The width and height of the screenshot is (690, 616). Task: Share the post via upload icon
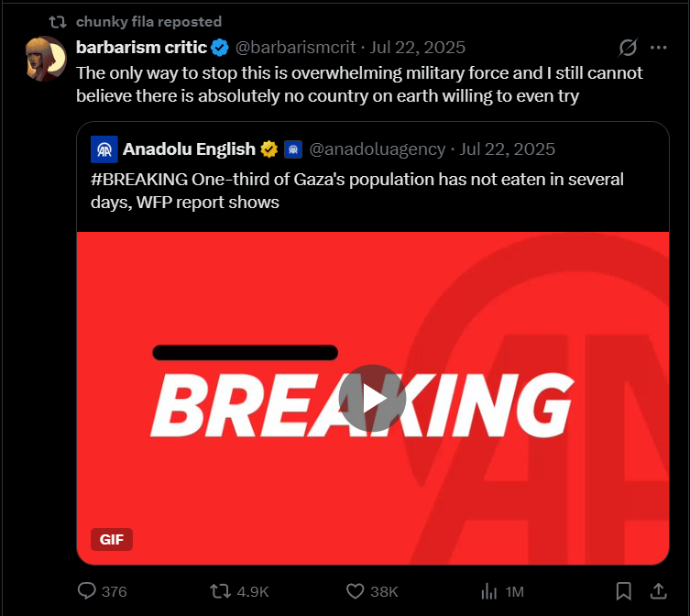click(x=658, y=591)
